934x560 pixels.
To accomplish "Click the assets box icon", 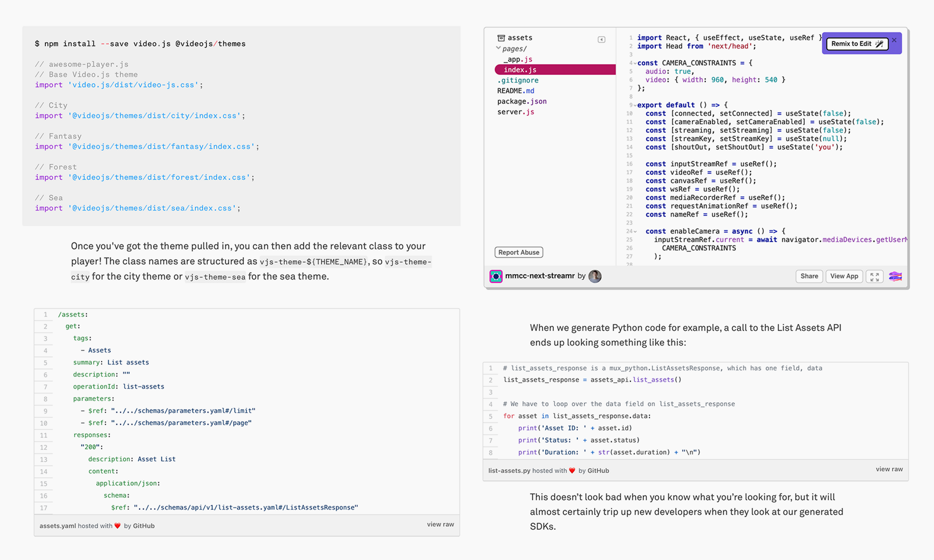I will [x=501, y=38].
